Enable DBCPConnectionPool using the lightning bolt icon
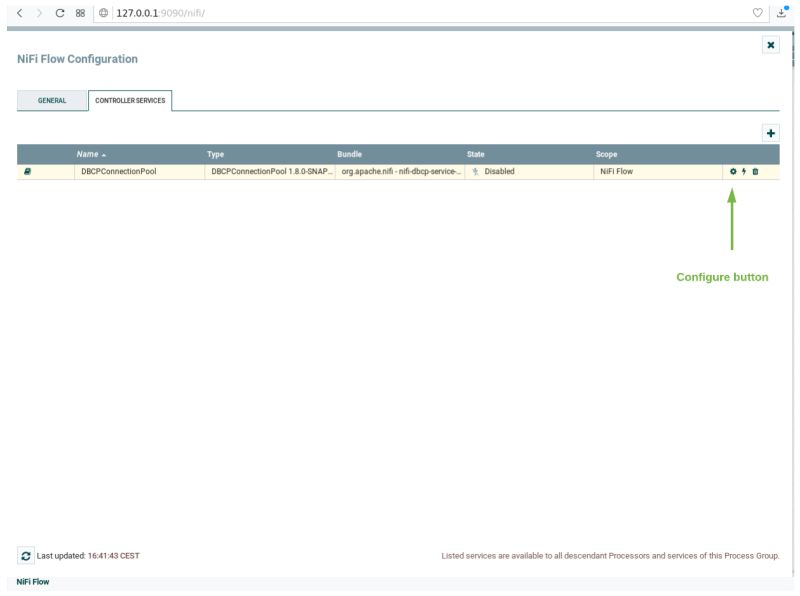Image resolution: width=800 pixels, height=596 pixels. click(x=744, y=171)
